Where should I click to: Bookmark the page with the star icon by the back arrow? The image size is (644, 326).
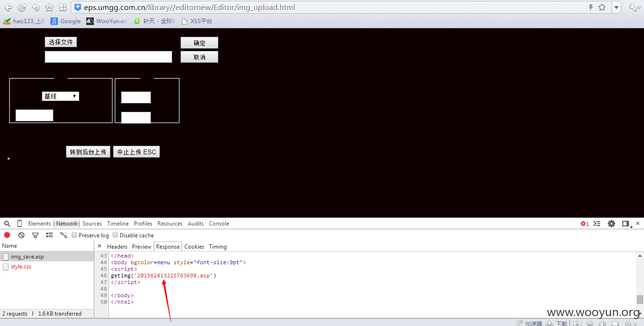pyautogui.click(x=49, y=8)
